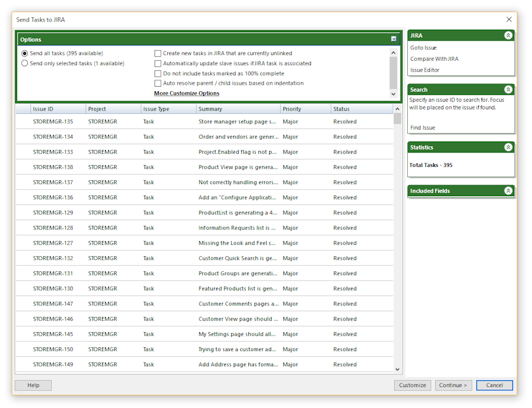Select row STOREMGR-131
This screenshot has width=532, height=408.
pos(204,273)
